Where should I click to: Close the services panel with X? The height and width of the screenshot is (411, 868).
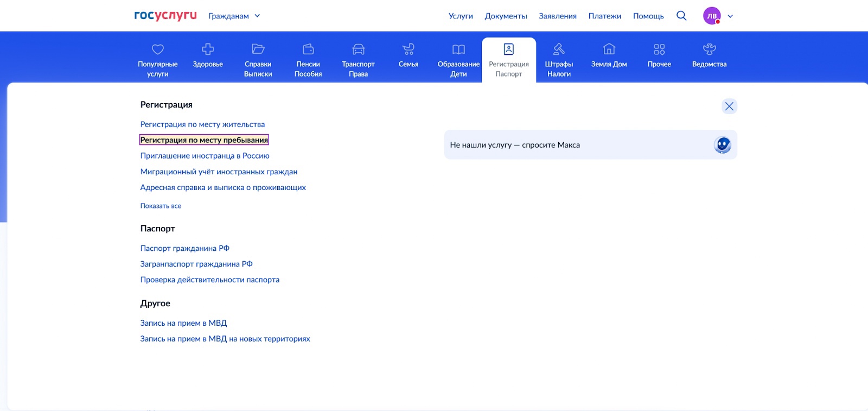pyautogui.click(x=729, y=106)
